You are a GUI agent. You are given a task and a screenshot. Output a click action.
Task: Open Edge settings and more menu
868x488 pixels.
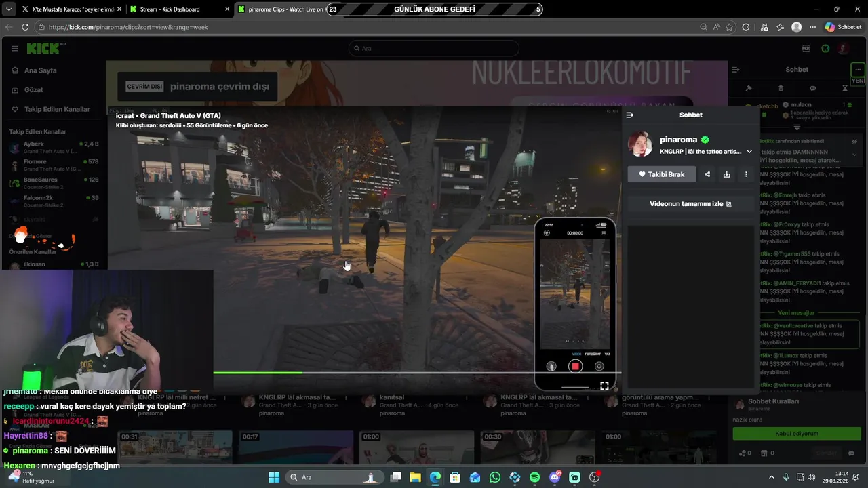pyautogui.click(x=812, y=27)
